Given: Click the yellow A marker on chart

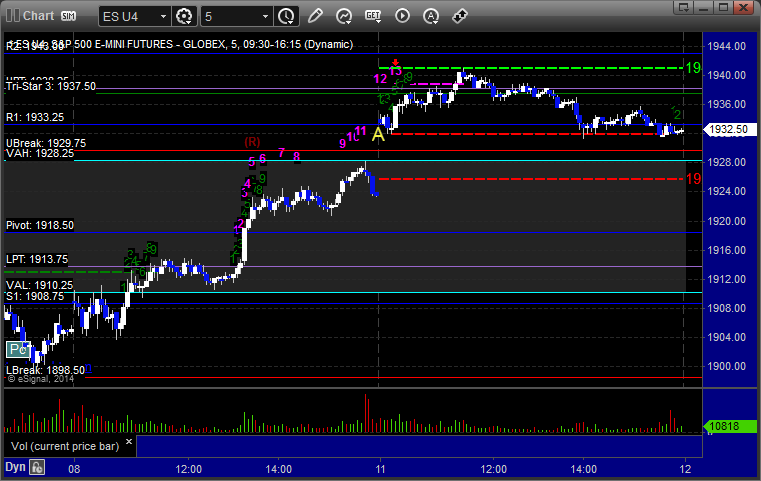Looking at the screenshot, I should coord(378,134).
